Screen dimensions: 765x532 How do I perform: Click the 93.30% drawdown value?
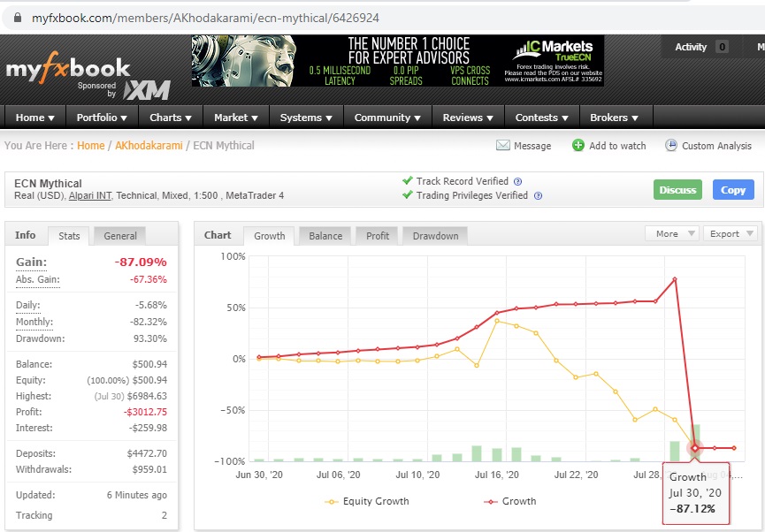tap(149, 338)
